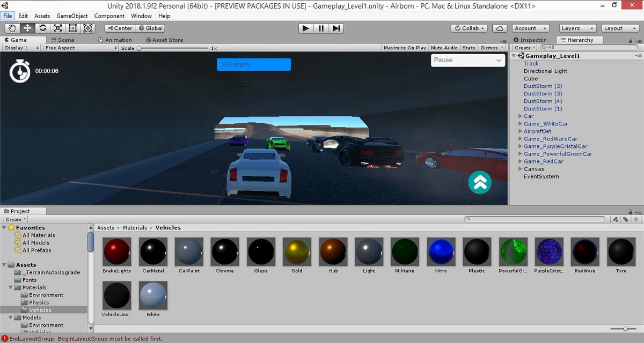This screenshot has width=644, height=343.
Task: Click the console error icon in status bar
Action: [x=4, y=339]
